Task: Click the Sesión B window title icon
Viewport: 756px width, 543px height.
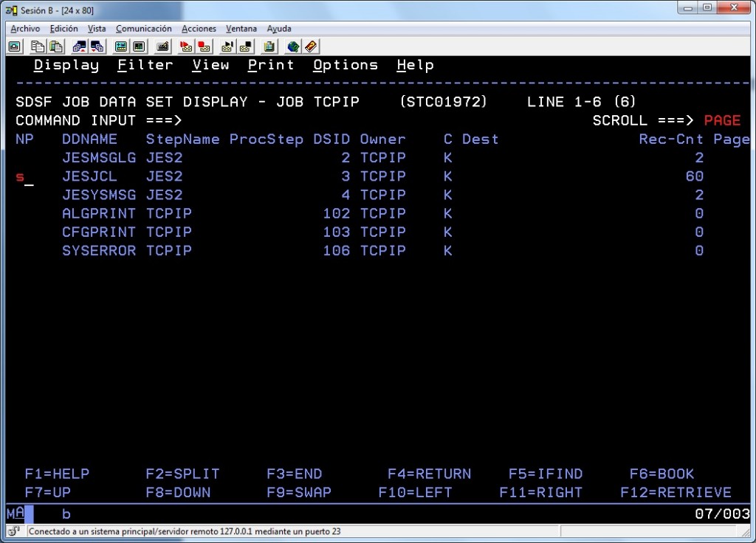Action: 11,10
